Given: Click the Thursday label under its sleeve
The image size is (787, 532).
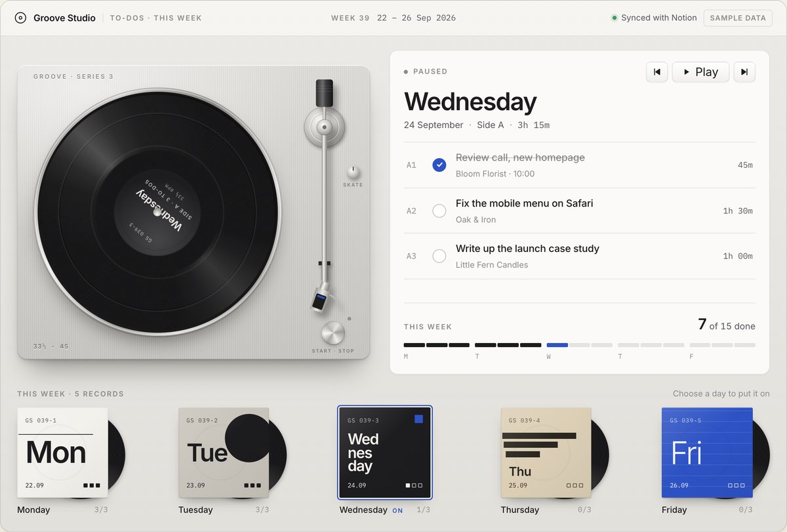Looking at the screenshot, I should point(519,510).
